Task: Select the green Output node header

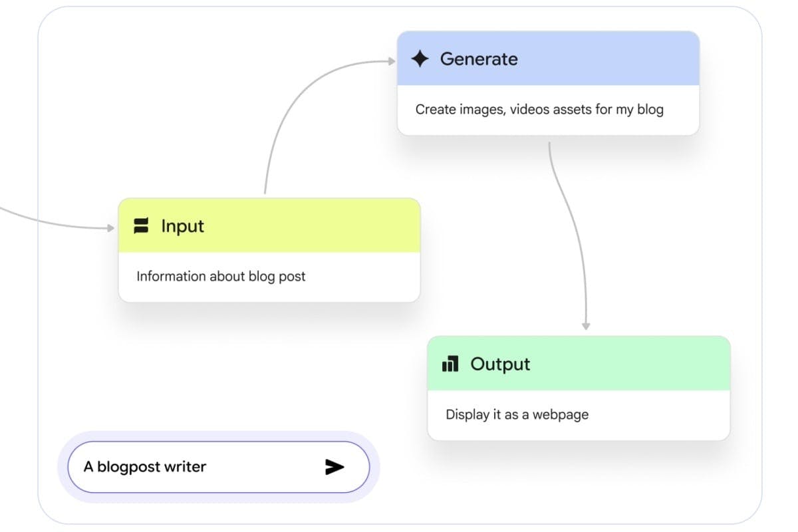Action: point(579,363)
